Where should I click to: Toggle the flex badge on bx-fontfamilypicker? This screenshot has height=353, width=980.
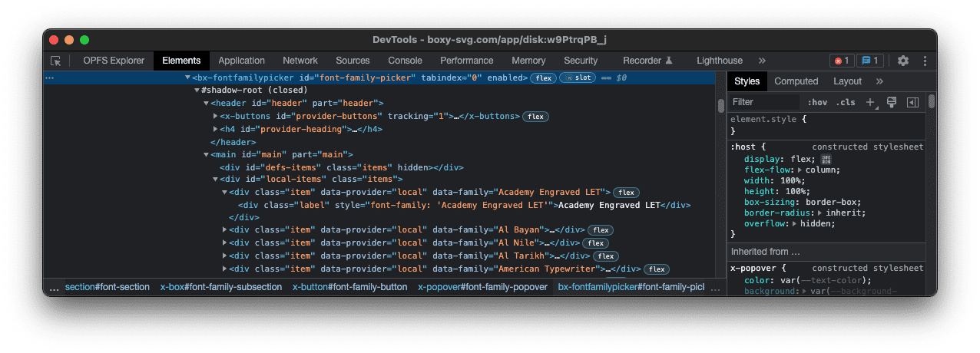click(544, 78)
